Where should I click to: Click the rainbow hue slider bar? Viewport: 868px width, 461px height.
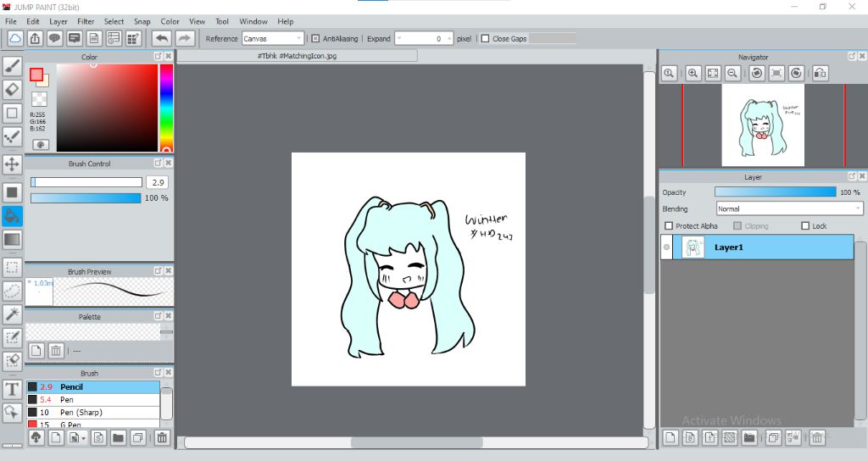[x=166, y=108]
